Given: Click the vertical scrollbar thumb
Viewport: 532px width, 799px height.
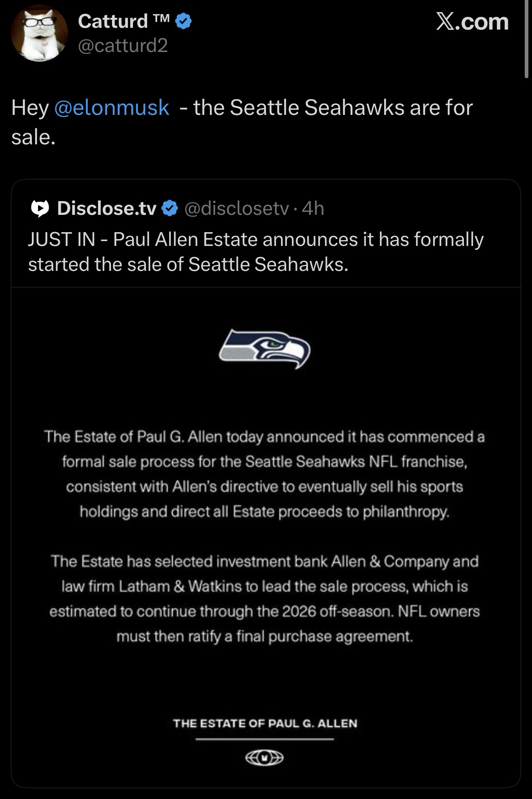Looking at the screenshot, I should (x=527, y=39).
